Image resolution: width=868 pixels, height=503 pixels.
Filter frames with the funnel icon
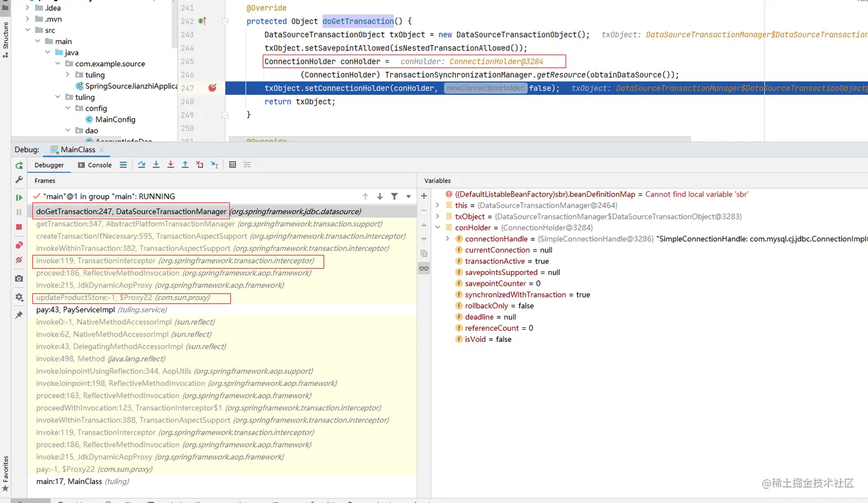click(394, 196)
